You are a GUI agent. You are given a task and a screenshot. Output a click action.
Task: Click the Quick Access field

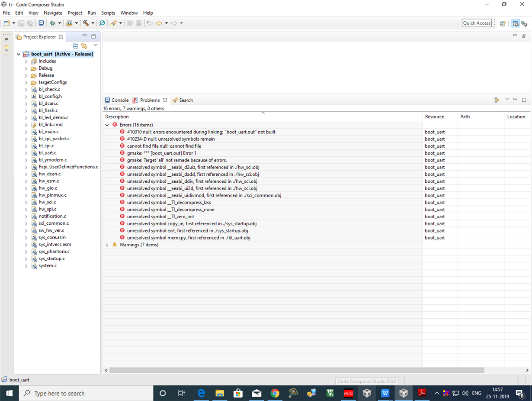(477, 23)
